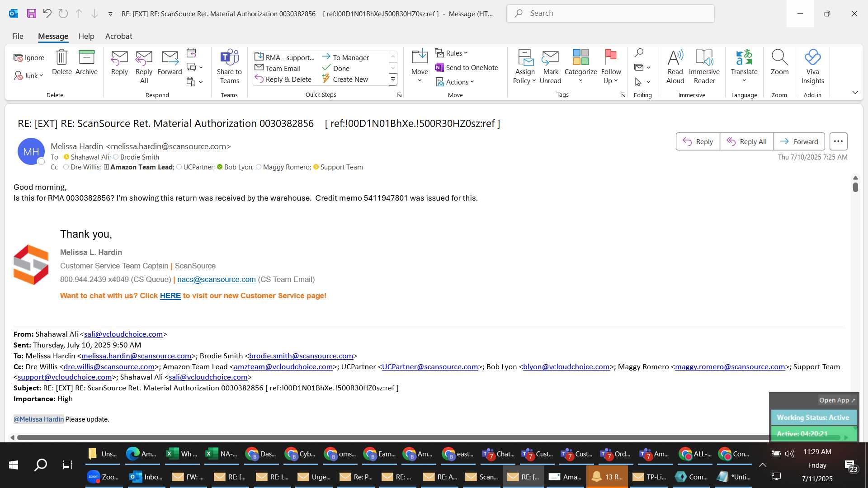Expand Actions dropdown menu
868x488 pixels.
click(x=455, y=82)
